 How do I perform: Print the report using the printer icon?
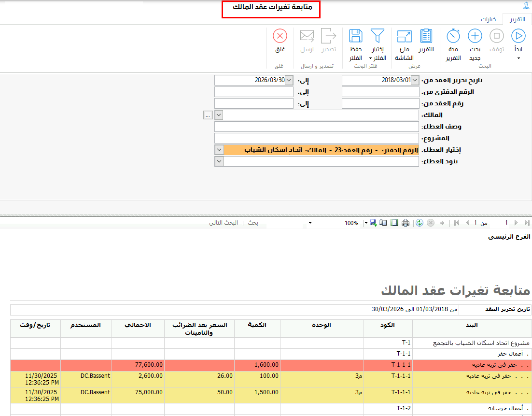click(406, 223)
